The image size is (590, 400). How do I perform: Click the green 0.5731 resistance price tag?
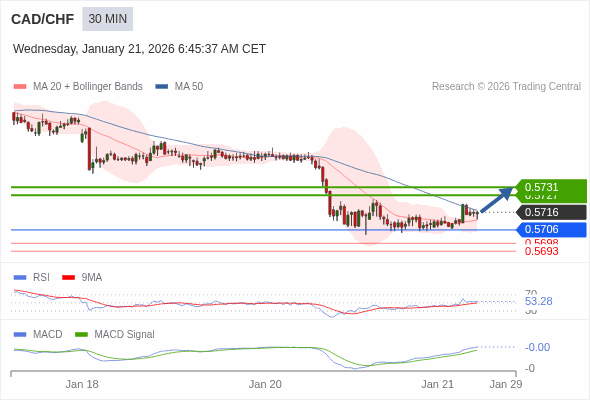tap(551, 187)
